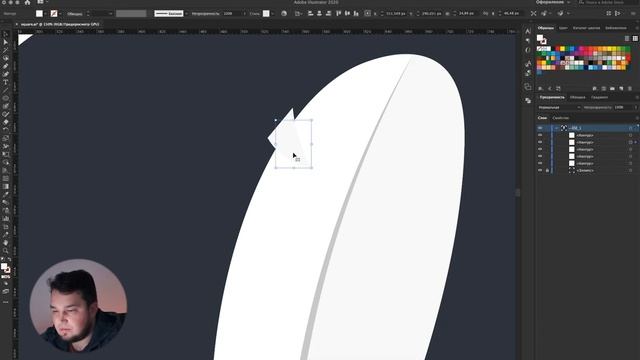This screenshot has height=360, width=640.
Task: Click the X coordinate field
Action: point(396,13)
